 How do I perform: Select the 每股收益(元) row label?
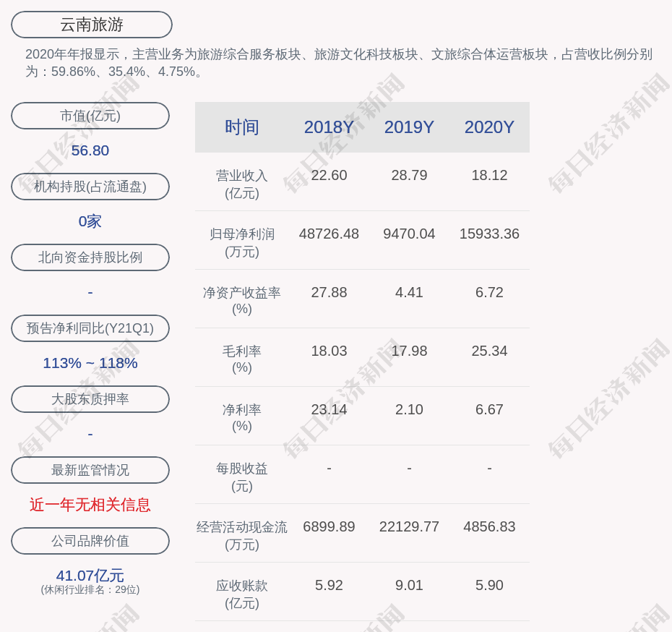242,477
